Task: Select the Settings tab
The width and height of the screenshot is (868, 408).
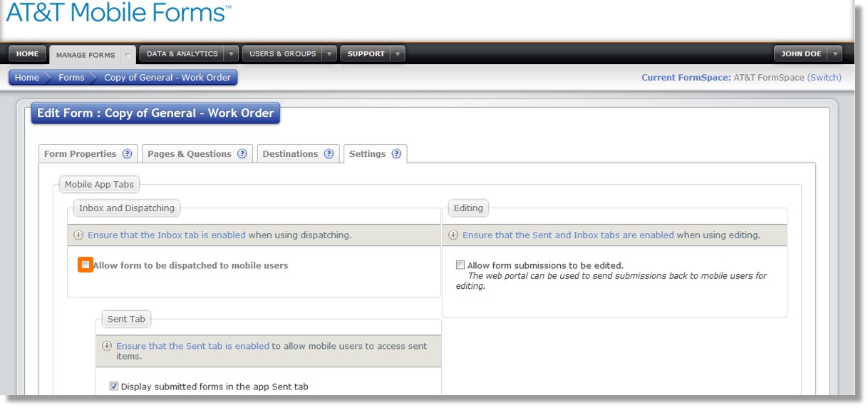Action: point(367,154)
